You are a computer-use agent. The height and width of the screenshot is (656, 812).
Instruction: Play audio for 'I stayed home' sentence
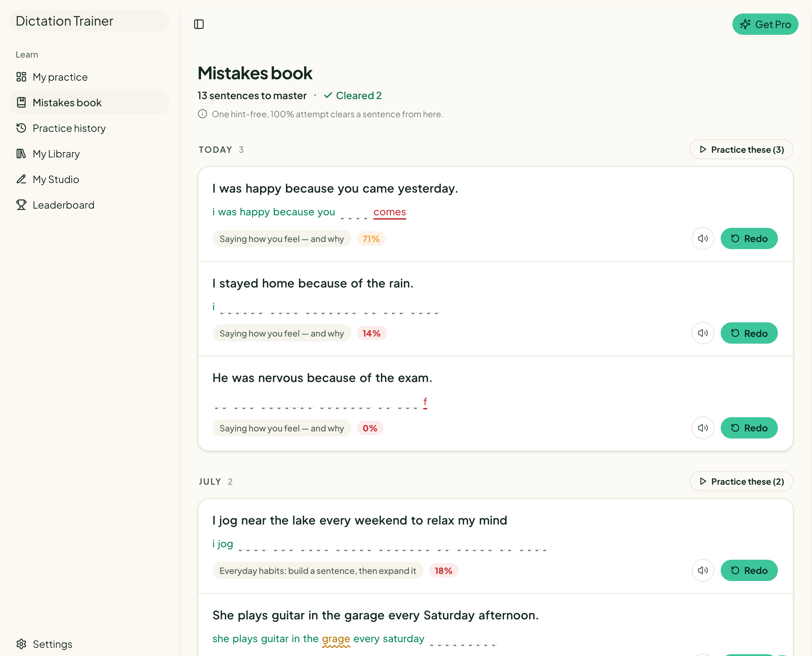click(703, 333)
